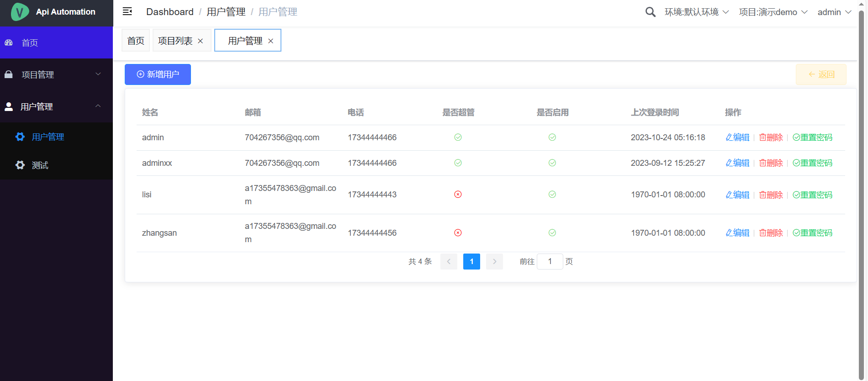
Task: Click lisi row enabled check icon
Action: pyautogui.click(x=552, y=194)
